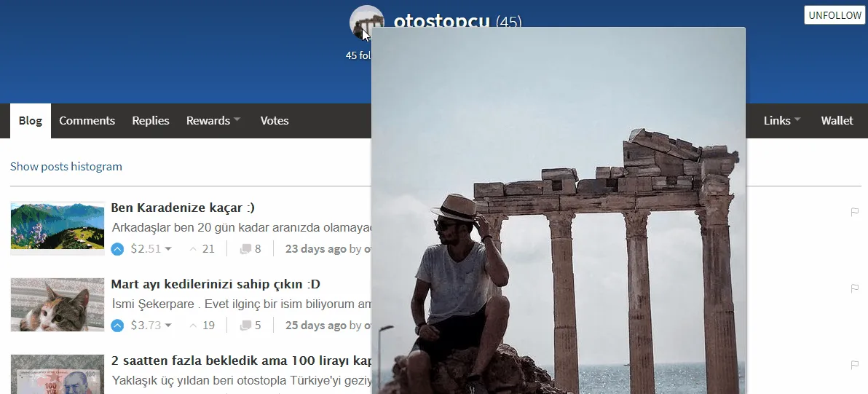Viewport: 868px width, 394px height.
Task: Open the mountain landscape post thumbnail
Action: click(x=58, y=228)
